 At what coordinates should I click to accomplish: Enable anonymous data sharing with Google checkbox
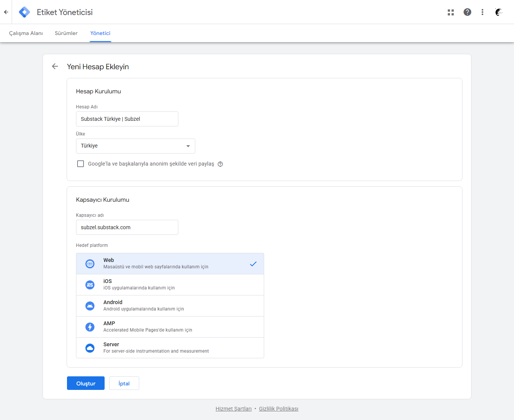coord(81,164)
